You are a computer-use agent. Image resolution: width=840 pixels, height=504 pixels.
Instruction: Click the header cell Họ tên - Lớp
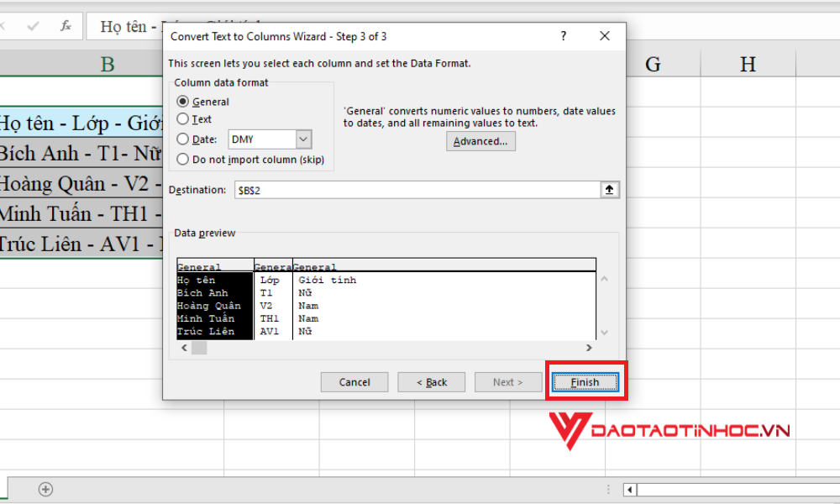point(81,123)
